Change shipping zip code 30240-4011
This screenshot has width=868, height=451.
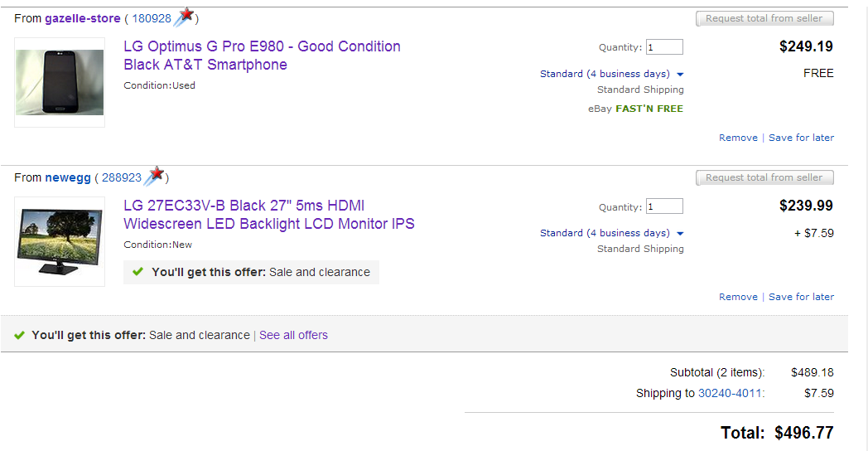(x=730, y=393)
